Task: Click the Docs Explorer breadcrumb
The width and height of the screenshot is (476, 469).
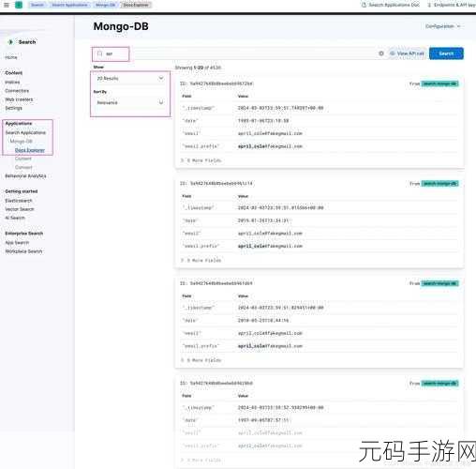Action: pyautogui.click(x=136, y=5)
